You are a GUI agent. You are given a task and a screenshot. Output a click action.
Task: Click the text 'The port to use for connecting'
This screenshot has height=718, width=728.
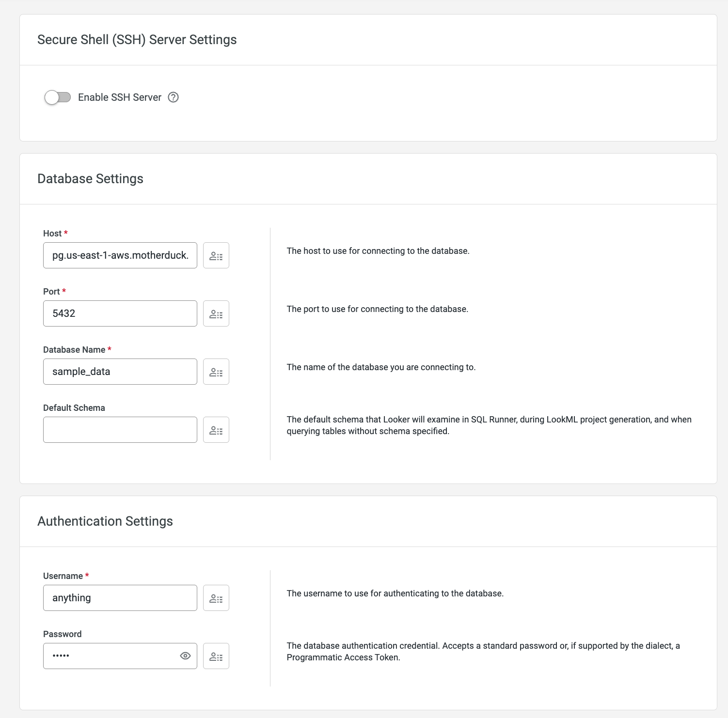pos(378,309)
